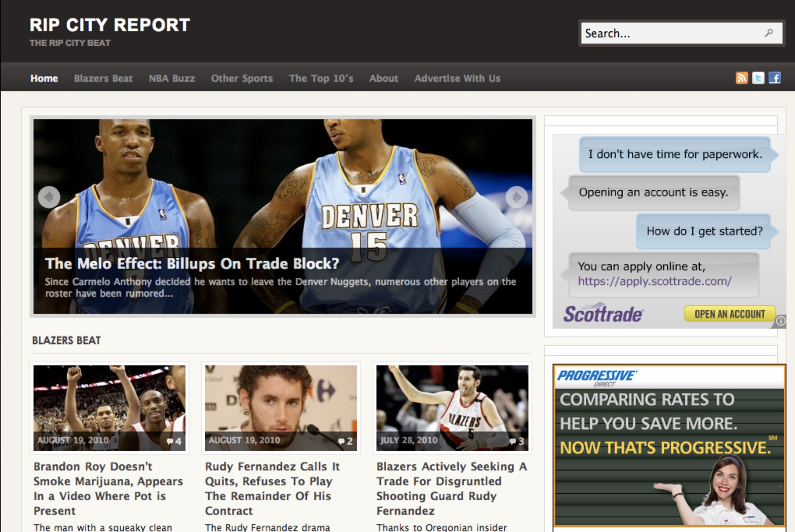Open Brandon Roy post thumbnail

pos(109,408)
